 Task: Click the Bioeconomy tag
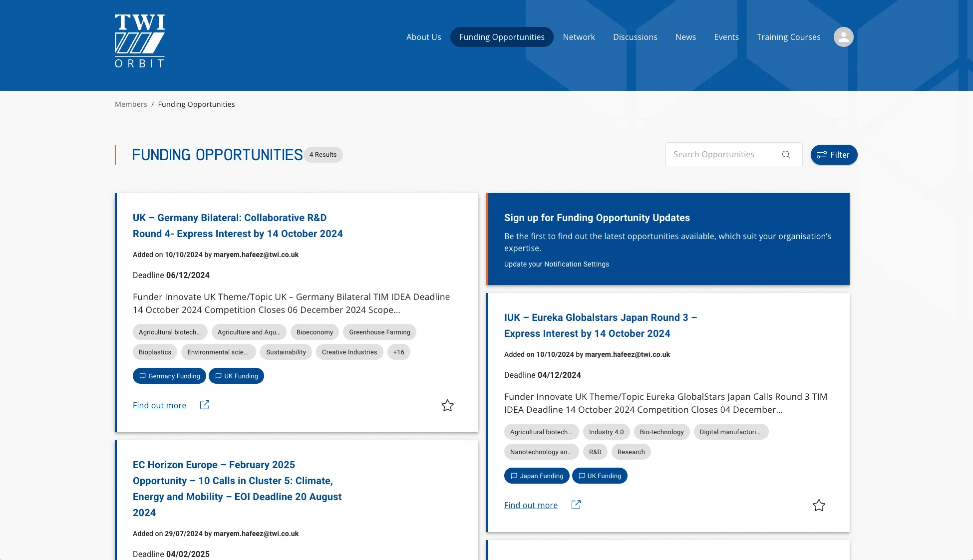coord(315,332)
